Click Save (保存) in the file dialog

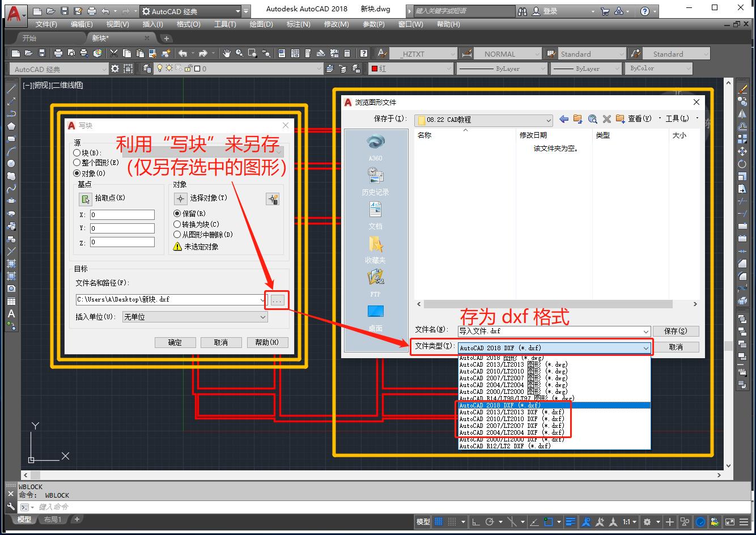[676, 331]
